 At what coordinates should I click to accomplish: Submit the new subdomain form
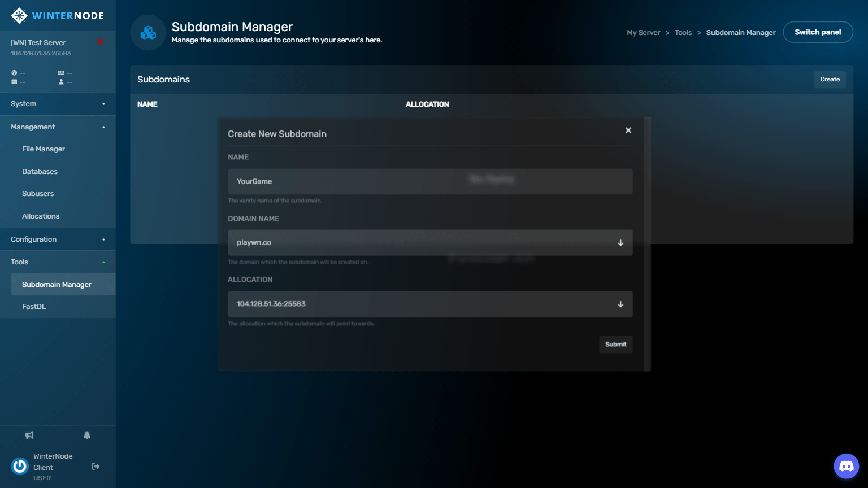(615, 344)
